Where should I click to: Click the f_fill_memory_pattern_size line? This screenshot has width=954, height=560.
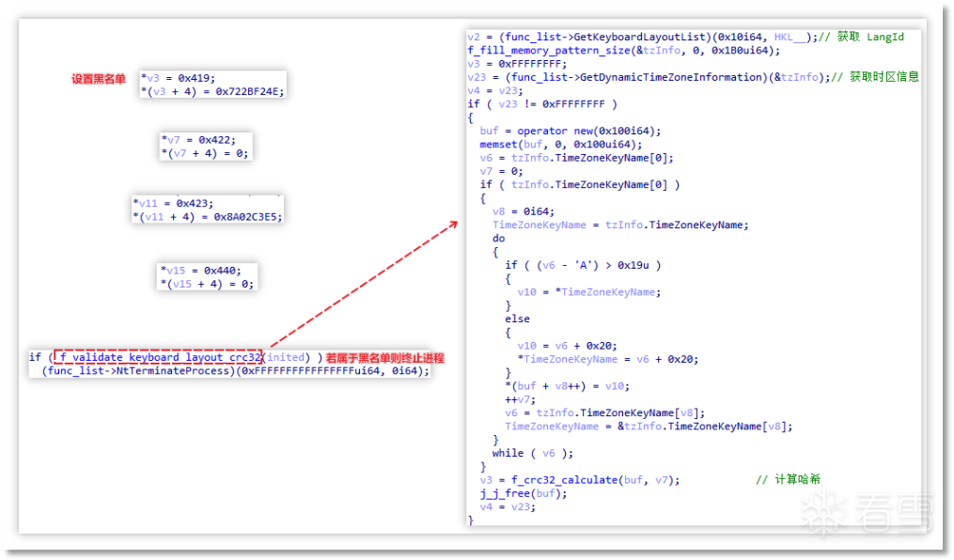click(624, 51)
